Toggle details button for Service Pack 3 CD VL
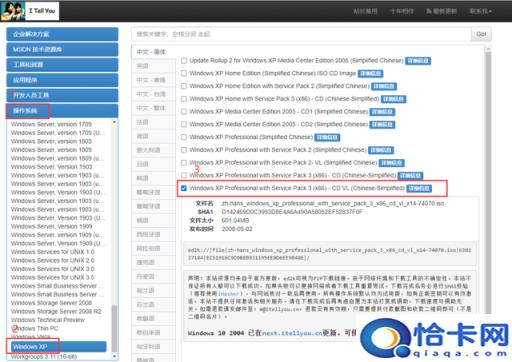The image size is (512, 362). [x=419, y=189]
